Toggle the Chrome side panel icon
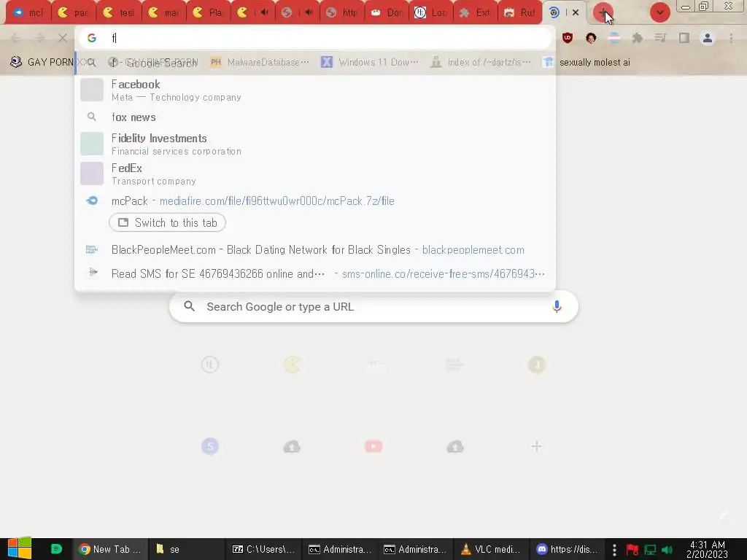The image size is (747, 560). coord(684,38)
